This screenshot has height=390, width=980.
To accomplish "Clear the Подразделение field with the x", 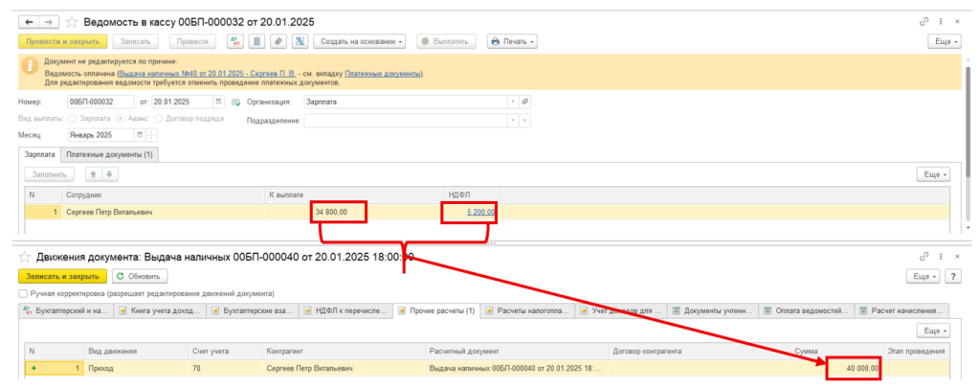I will point(525,121).
